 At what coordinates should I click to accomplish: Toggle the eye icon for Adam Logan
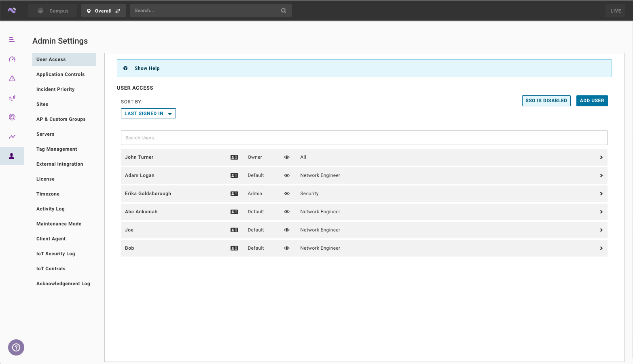[287, 175]
